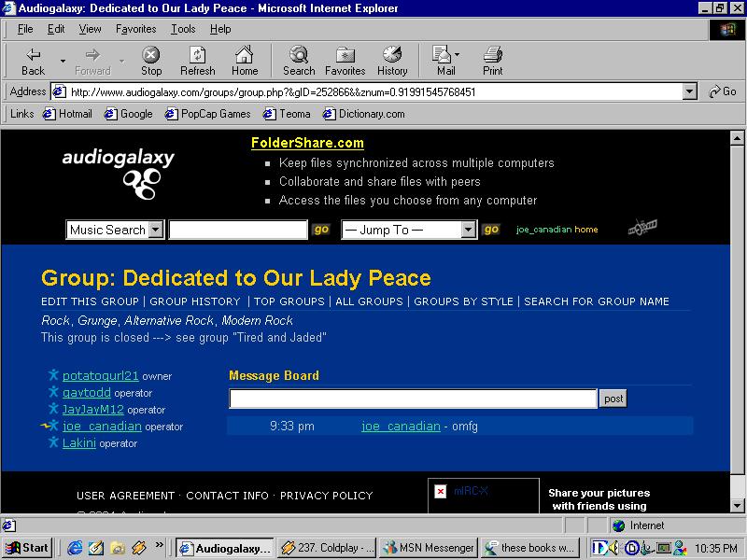Open MSN Messenger taskbar button

pos(430,548)
